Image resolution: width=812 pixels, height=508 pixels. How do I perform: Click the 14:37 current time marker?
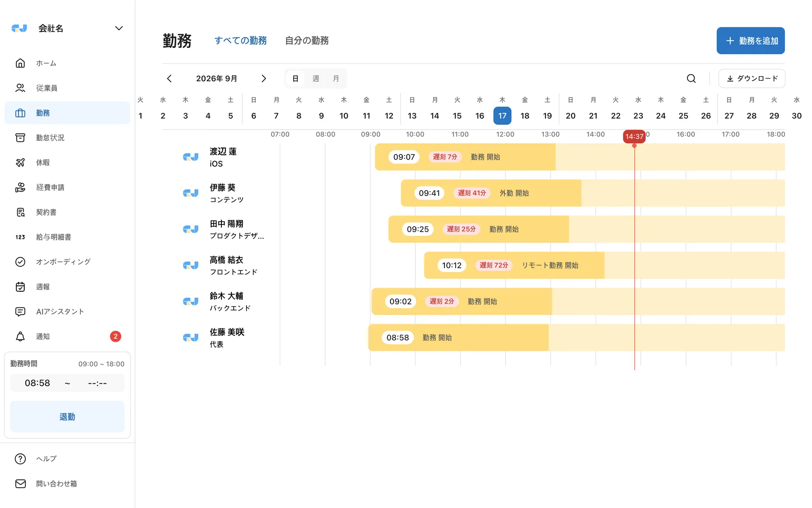point(634,136)
